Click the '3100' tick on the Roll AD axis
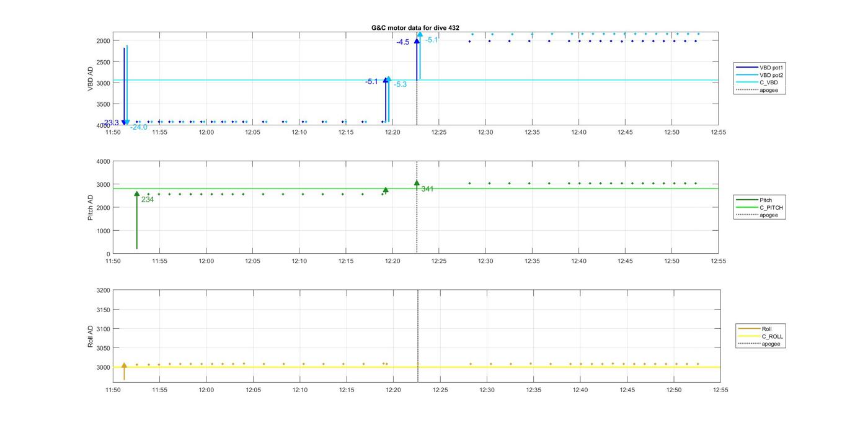The image size is (868, 430). tap(103, 329)
